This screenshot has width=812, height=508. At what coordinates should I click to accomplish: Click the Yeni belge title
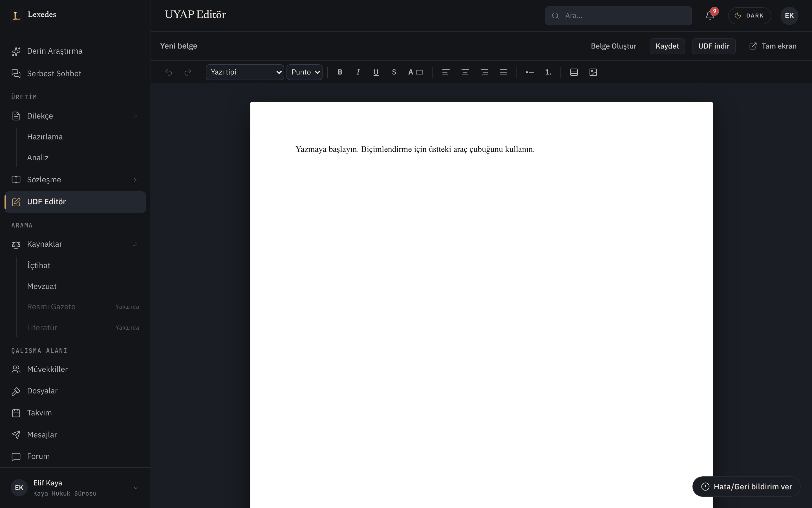click(178, 46)
